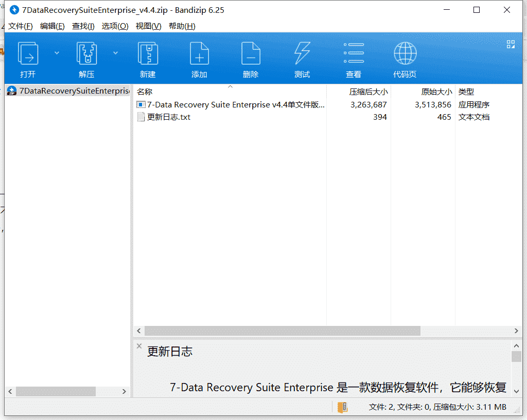Close the preview pane with the X
Viewport: 527px width, 420px height.
(139, 346)
